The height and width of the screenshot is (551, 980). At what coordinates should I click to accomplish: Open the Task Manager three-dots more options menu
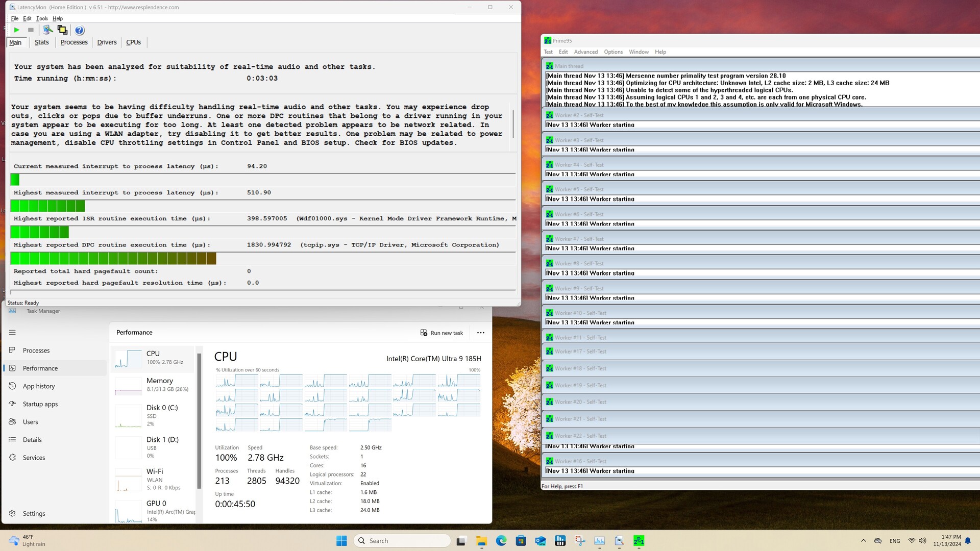point(480,333)
